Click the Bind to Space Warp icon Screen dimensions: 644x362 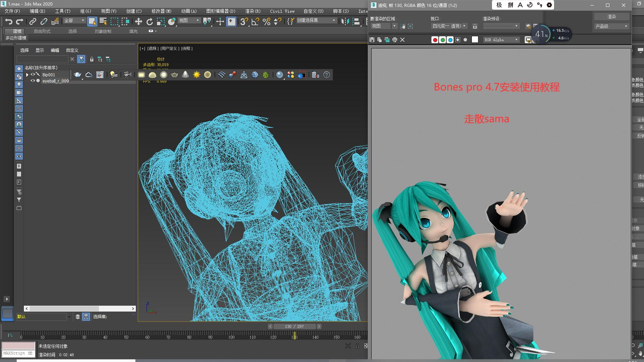(55, 21)
